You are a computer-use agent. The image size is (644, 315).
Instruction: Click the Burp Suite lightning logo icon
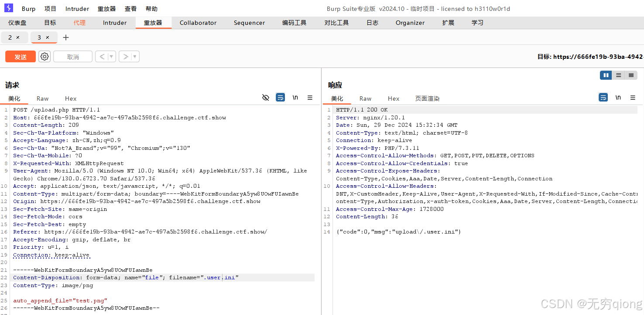tap(9, 8)
